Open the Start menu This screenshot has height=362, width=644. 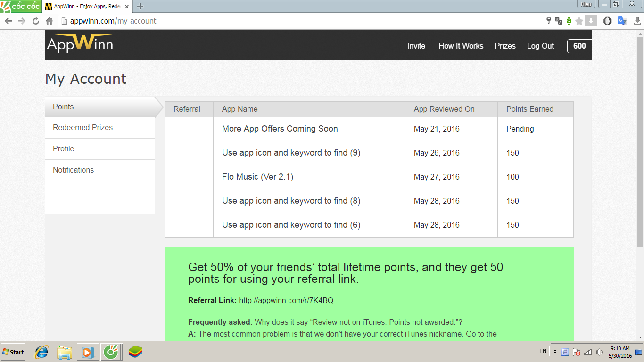click(x=13, y=352)
